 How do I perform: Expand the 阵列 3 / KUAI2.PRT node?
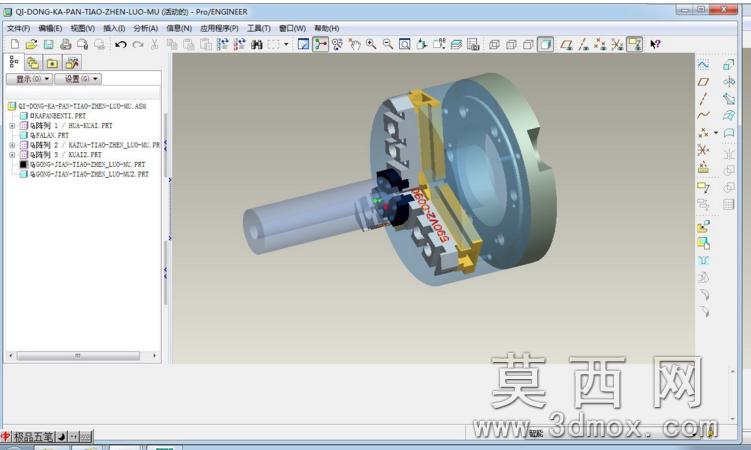[12, 155]
